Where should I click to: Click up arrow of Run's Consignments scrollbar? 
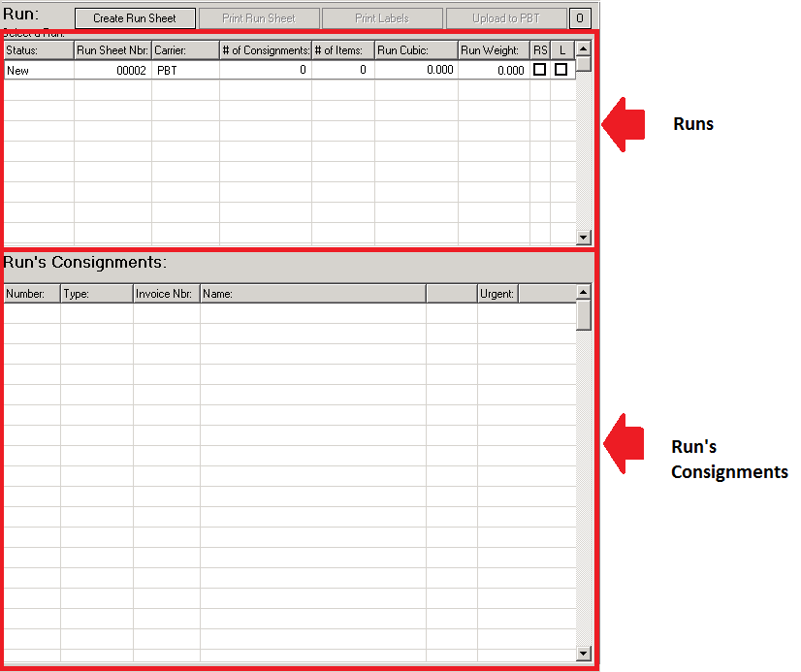click(584, 292)
